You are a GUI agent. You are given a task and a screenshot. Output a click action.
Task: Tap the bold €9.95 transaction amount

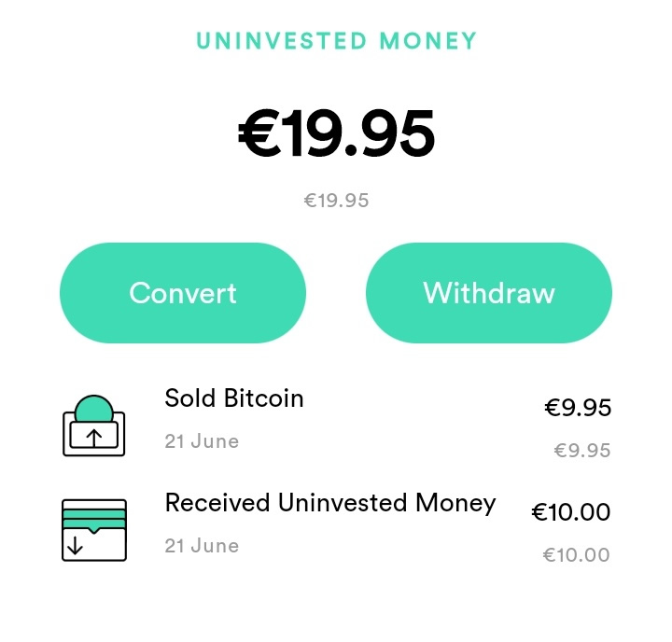pyautogui.click(x=578, y=407)
